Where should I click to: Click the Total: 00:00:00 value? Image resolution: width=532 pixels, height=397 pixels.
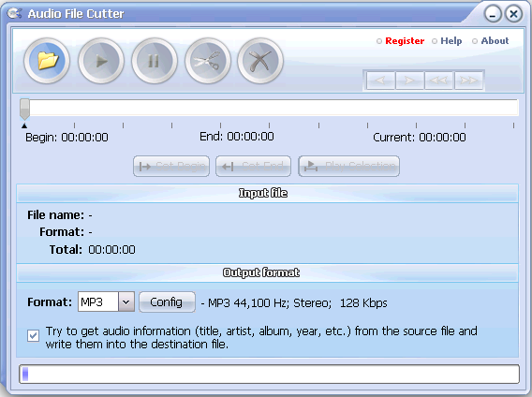coord(111,250)
